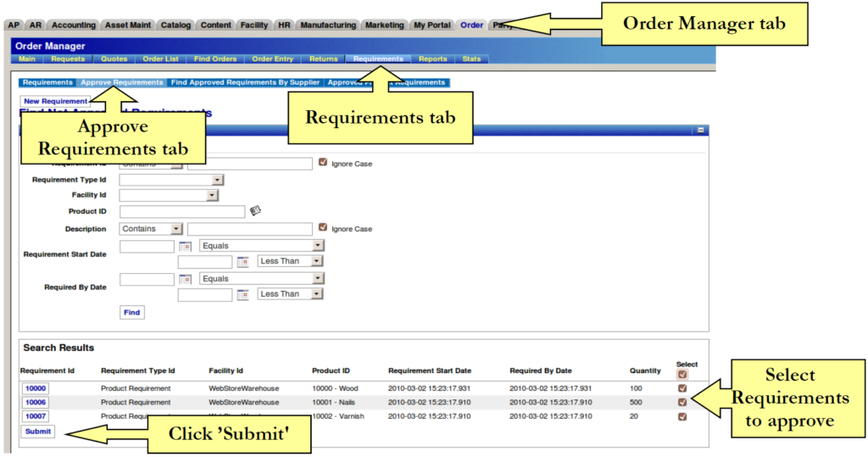Open the Facility Id dropdown
The image size is (868, 457).
pos(212,195)
